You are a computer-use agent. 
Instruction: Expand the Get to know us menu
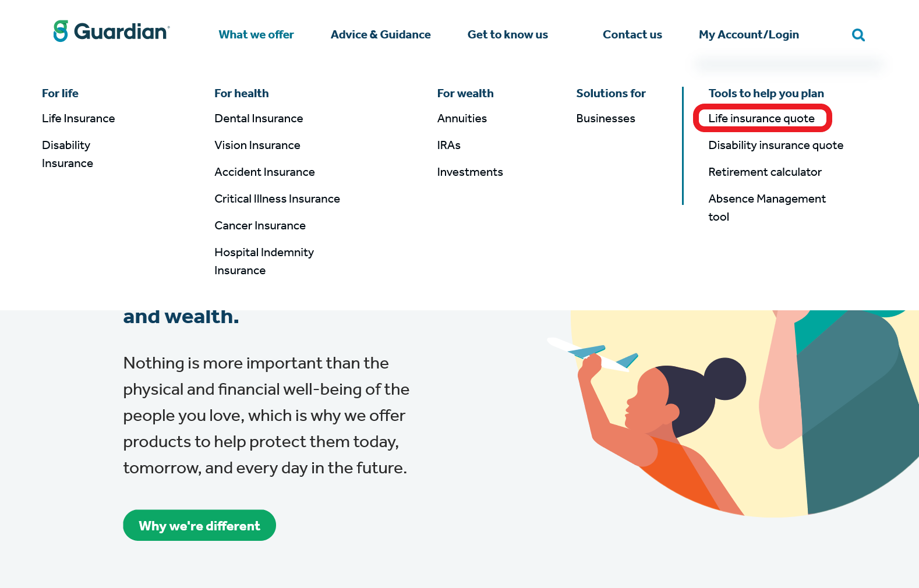(x=507, y=34)
